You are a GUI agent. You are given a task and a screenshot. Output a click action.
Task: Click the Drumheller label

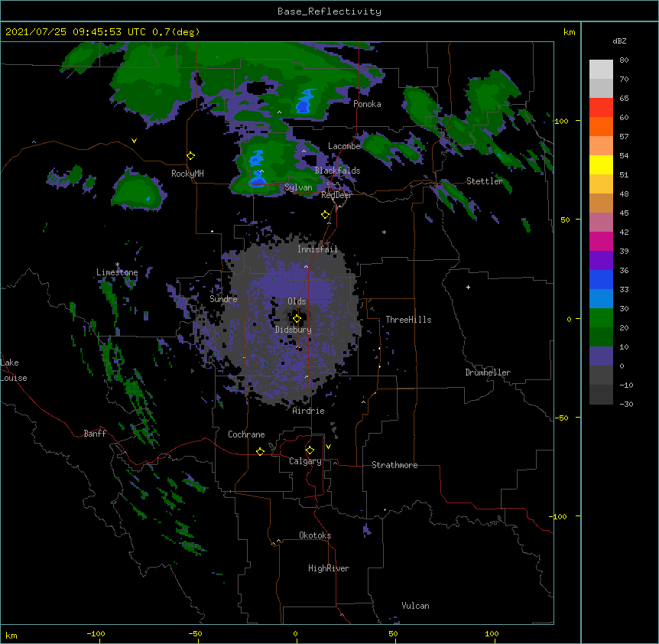click(488, 372)
